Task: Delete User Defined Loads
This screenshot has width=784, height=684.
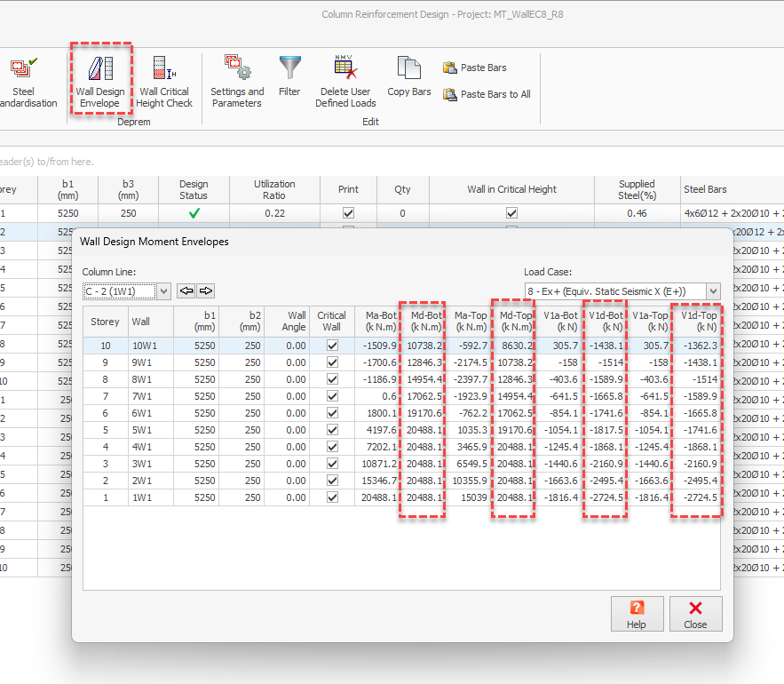Action: pos(345,81)
